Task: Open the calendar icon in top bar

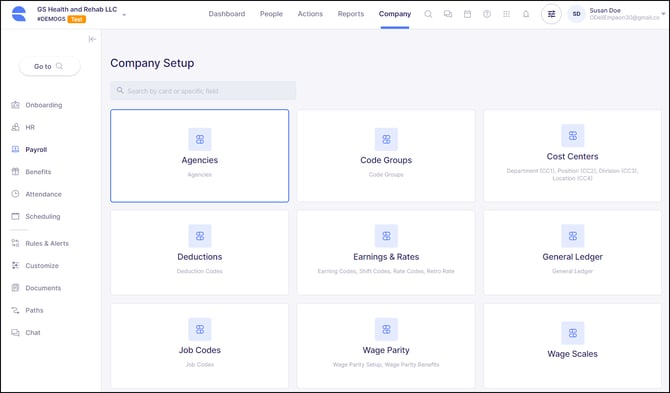Action: pos(467,14)
